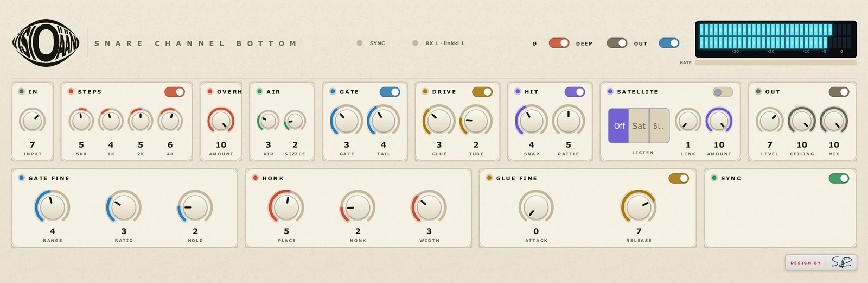
Task: Select Off in the Satellite LISTEN selector
Action: (619, 125)
